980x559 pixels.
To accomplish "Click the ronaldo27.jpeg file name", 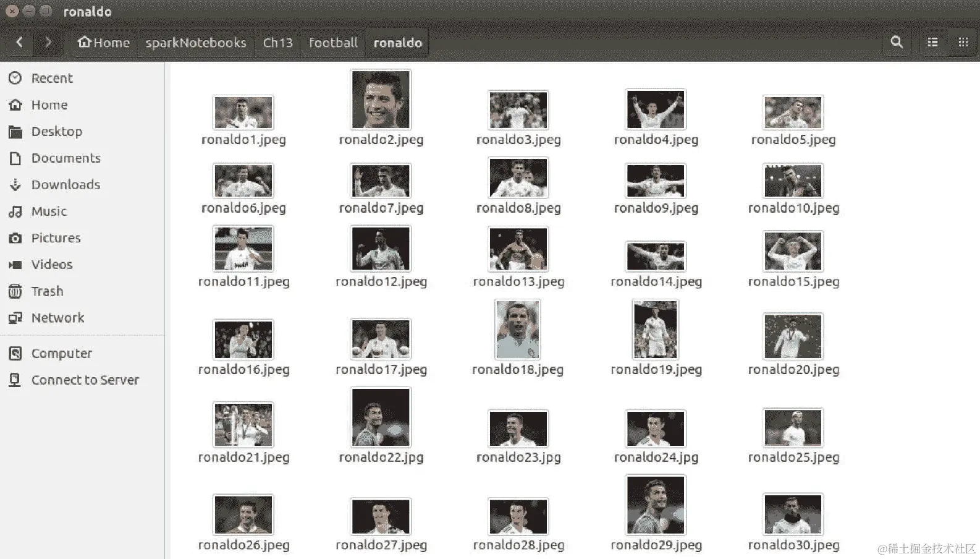I will click(x=381, y=545).
